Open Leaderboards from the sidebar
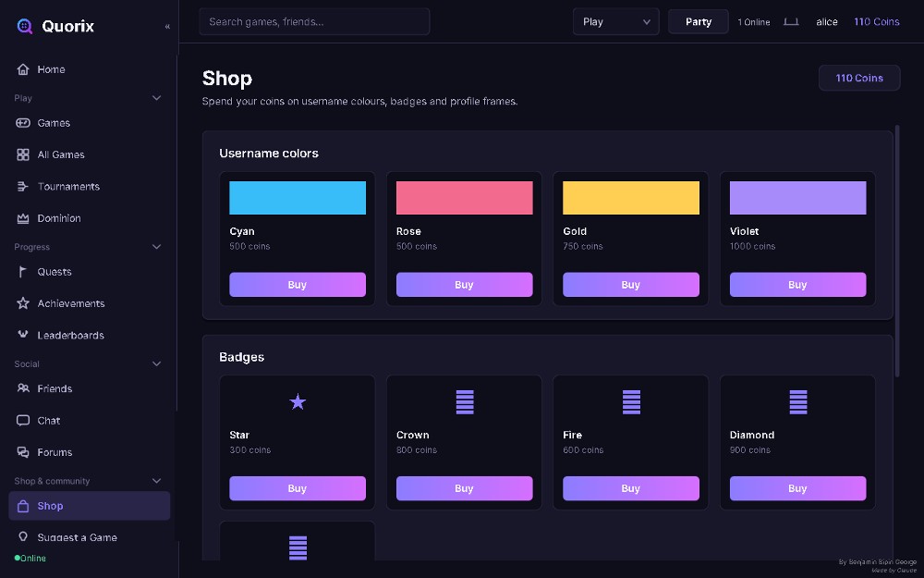 (x=90, y=335)
